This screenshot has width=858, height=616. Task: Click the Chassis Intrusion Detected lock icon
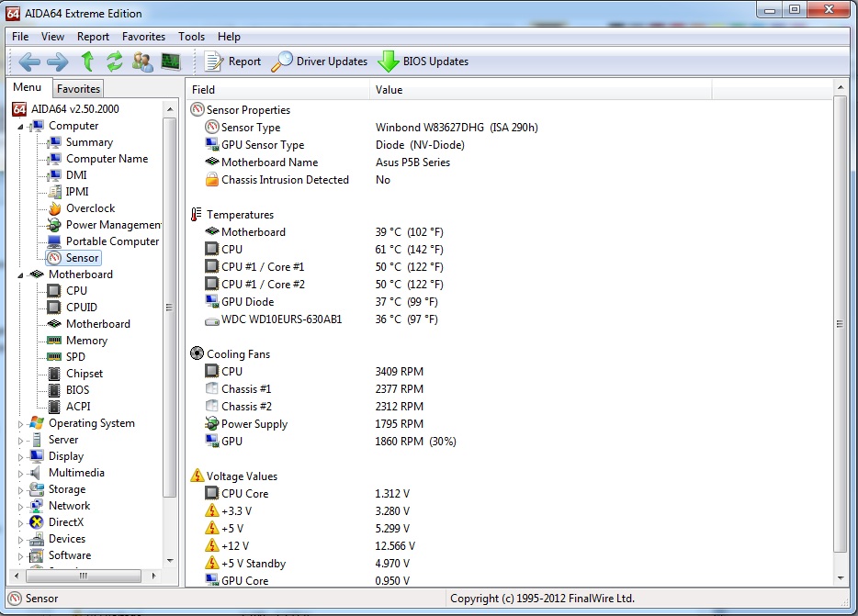(212, 179)
